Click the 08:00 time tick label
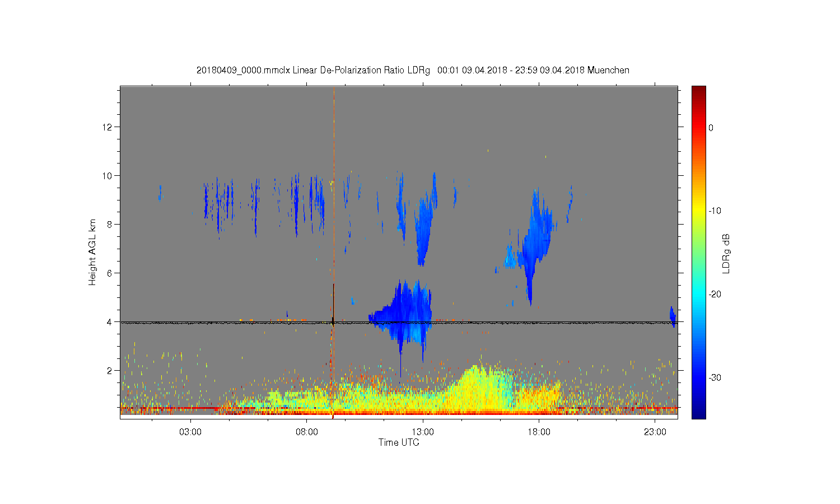The height and width of the screenshot is (504, 840). point(307,432)
